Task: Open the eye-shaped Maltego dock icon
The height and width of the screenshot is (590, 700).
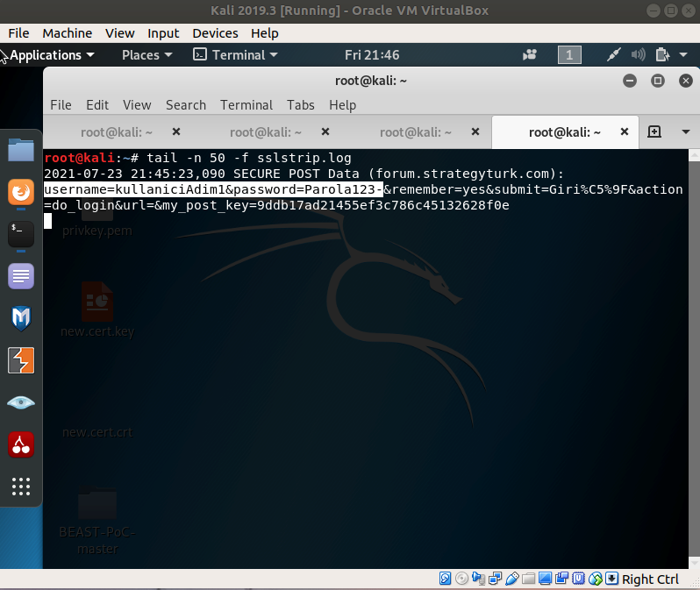Action: pyautogui.click(x=20, y=402)
